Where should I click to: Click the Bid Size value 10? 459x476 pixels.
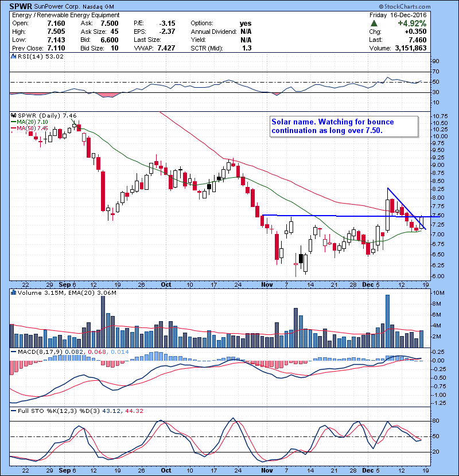[x=115, y=48]
